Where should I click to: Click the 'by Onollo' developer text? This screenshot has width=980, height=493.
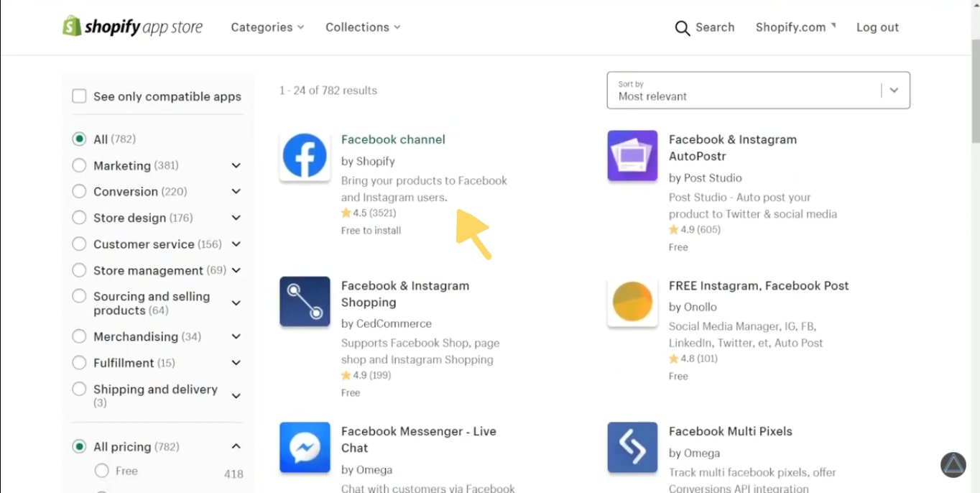tap(693, 307)
